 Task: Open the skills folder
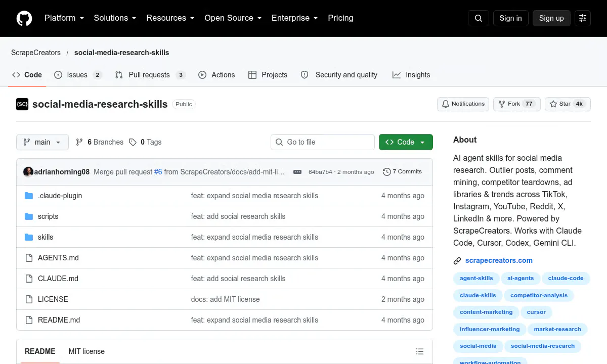coord(46,237)
